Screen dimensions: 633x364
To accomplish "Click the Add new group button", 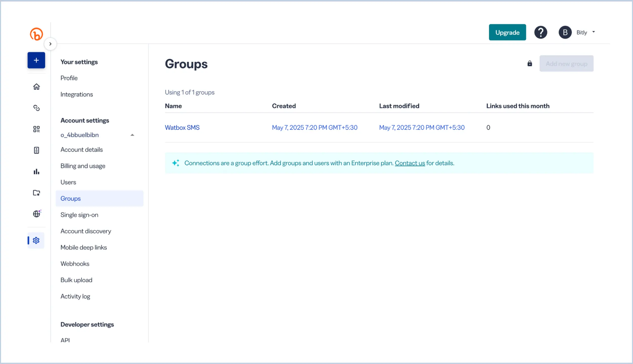I will (x=566, y=64).
